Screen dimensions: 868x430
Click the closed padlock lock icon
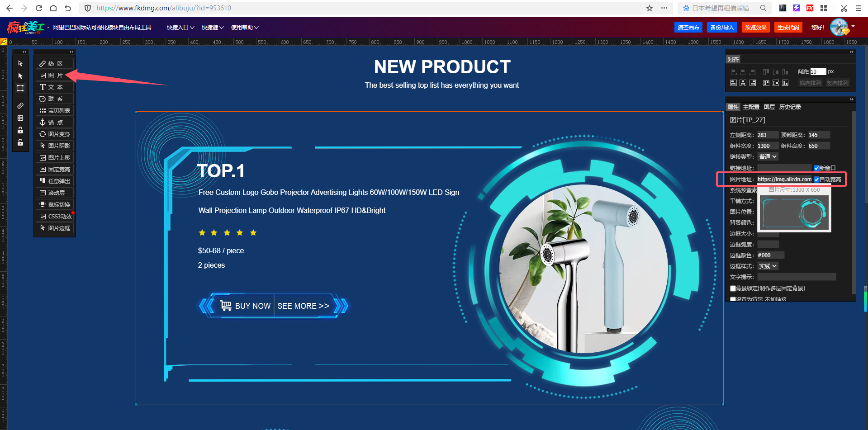click(20, 130)
